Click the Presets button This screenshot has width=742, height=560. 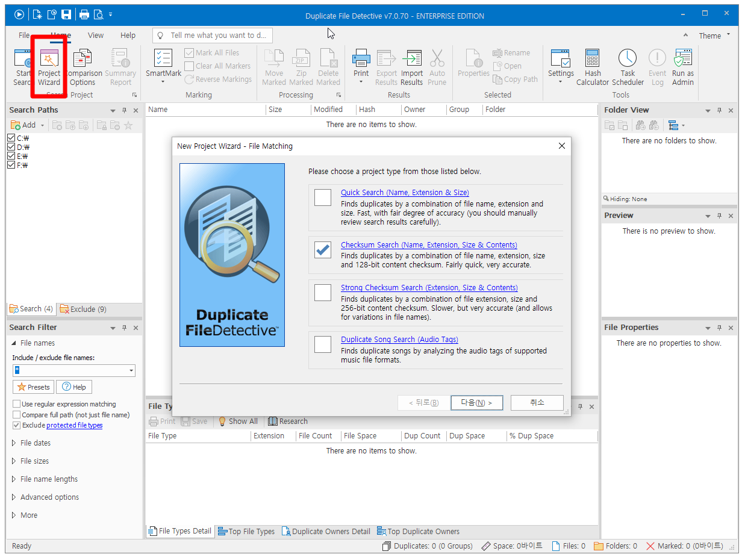33,387
